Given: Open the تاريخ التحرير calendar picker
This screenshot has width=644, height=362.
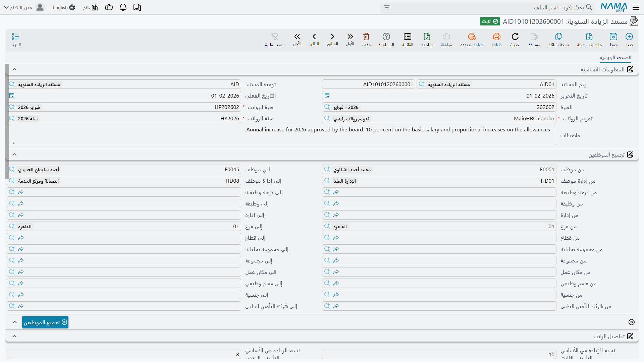Looking at the screenshot, I should [327, 96].
